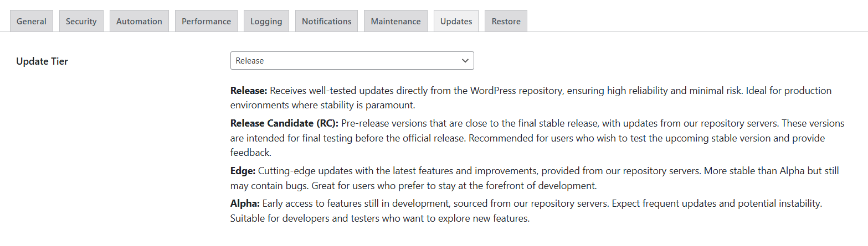The image size is (868, 246).
Task: Open the Logging settings tab
Action: point(266,21)
